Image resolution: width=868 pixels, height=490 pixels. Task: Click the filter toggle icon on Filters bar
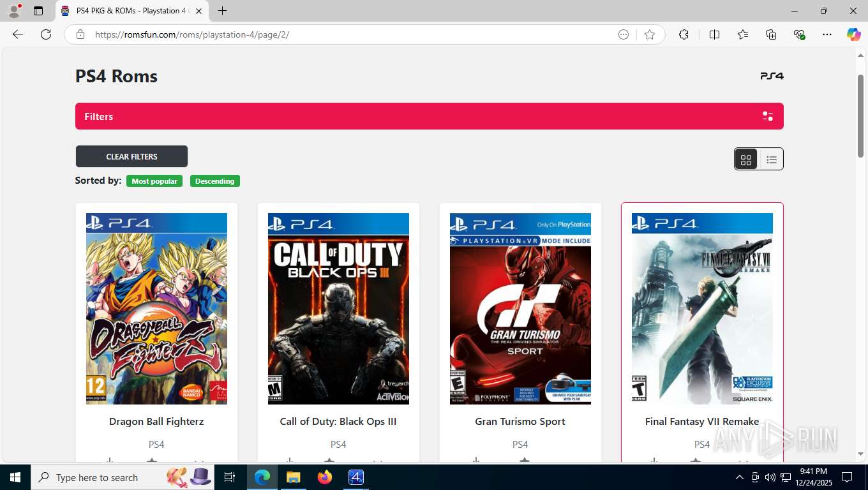tap(768, 116)
